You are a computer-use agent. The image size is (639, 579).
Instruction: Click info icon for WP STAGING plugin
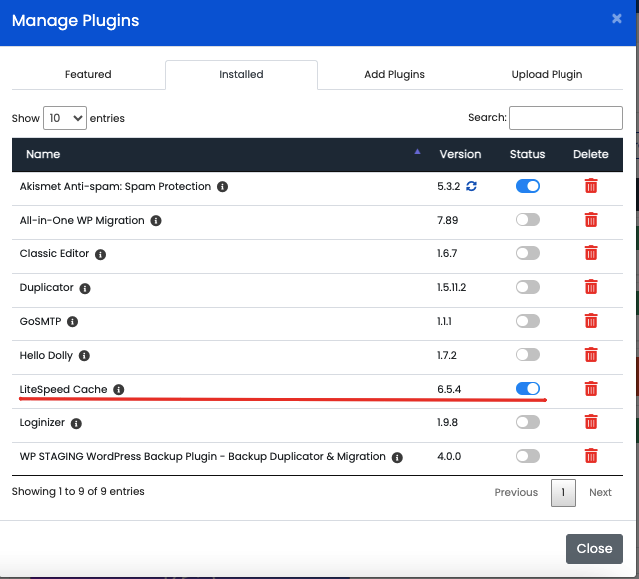pos(397,457)
